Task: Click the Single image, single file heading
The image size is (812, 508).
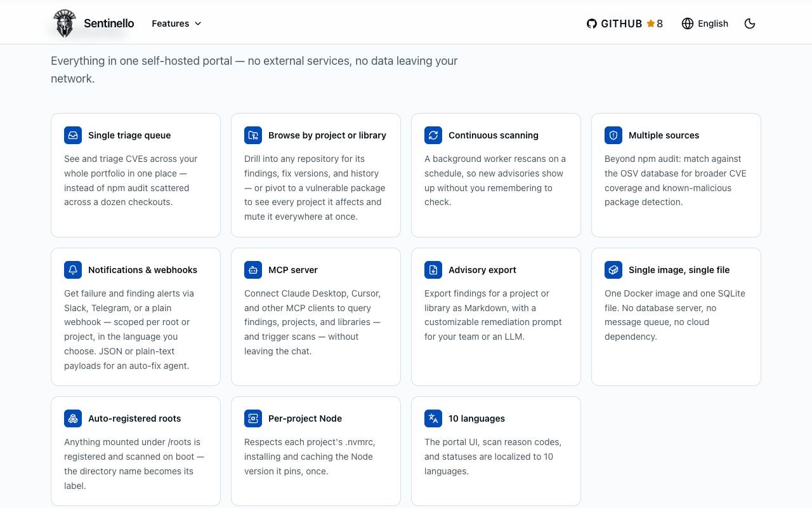Action: [679, 270]
